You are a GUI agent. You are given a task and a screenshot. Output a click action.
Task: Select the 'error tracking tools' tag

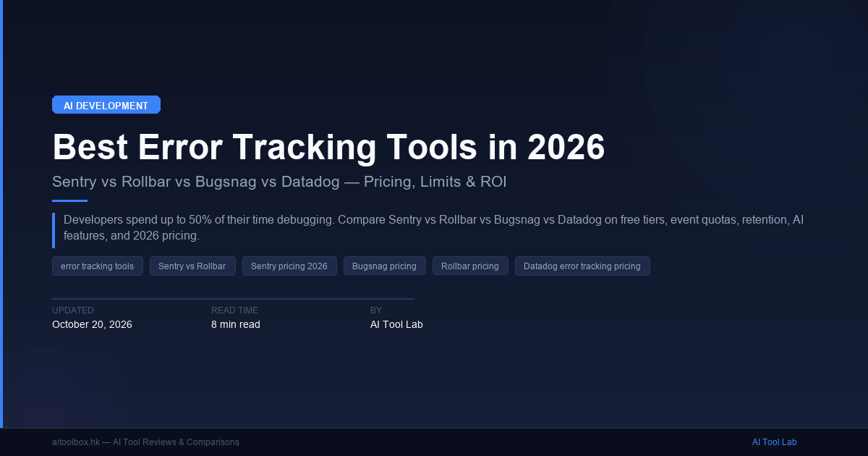98,266
